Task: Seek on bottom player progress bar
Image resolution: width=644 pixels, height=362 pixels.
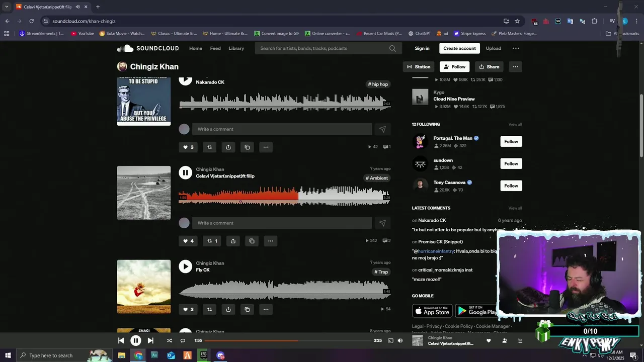Action: 287,340
